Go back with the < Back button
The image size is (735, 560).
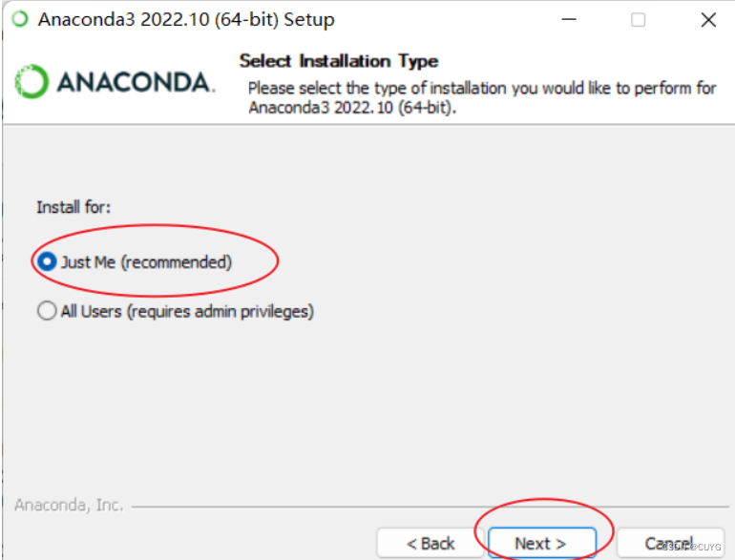pyautogui.click(x=430, y=543)
